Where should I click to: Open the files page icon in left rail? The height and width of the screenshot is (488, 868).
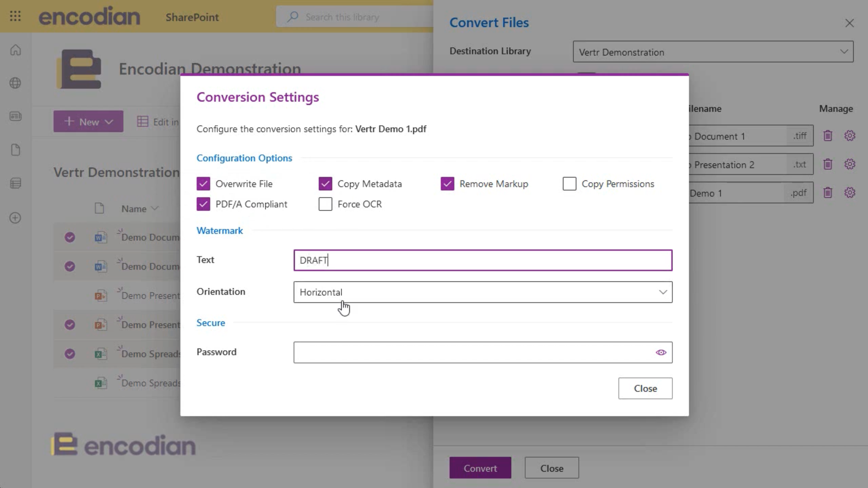[15, 150]
